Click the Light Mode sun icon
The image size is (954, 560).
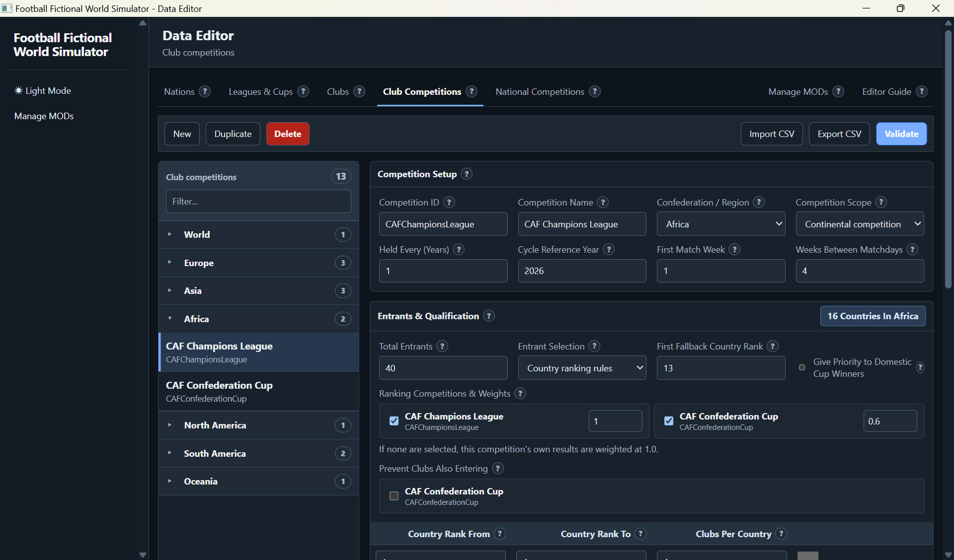pos(19,91)
